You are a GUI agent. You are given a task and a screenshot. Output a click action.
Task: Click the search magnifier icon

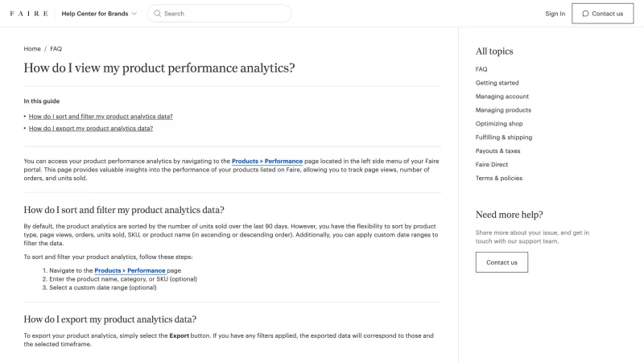157,14
